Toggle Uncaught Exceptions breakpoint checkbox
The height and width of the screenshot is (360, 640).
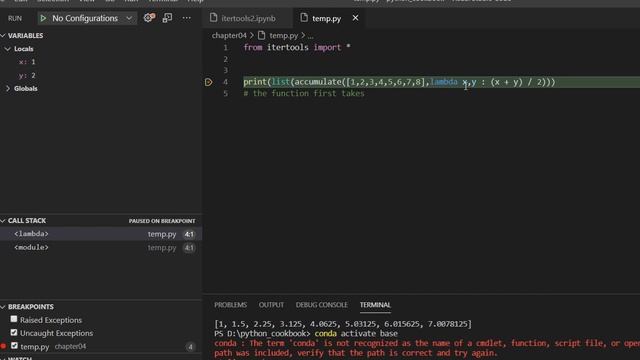point(14,332)
